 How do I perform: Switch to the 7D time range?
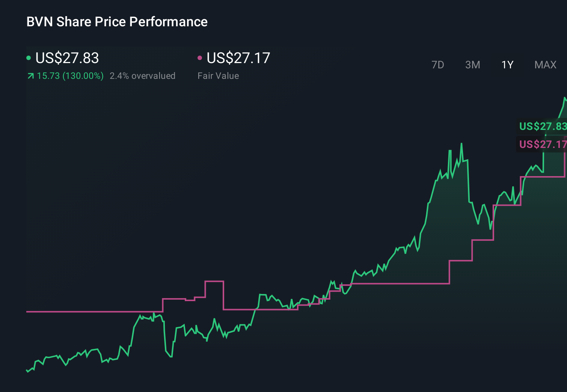pos(438,65)
